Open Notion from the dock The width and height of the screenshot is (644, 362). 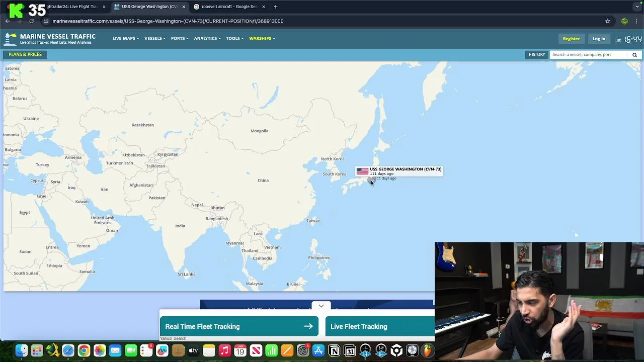click(334, 350)
